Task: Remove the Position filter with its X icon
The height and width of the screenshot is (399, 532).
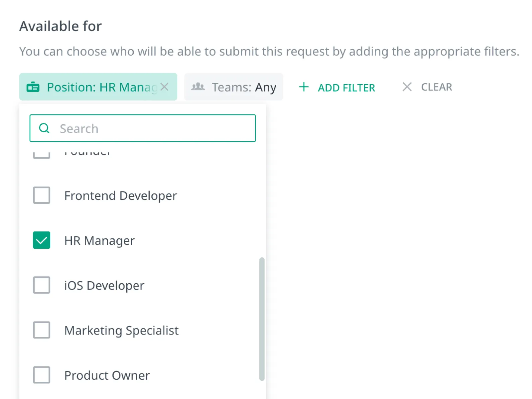Action: click(164, 87)
